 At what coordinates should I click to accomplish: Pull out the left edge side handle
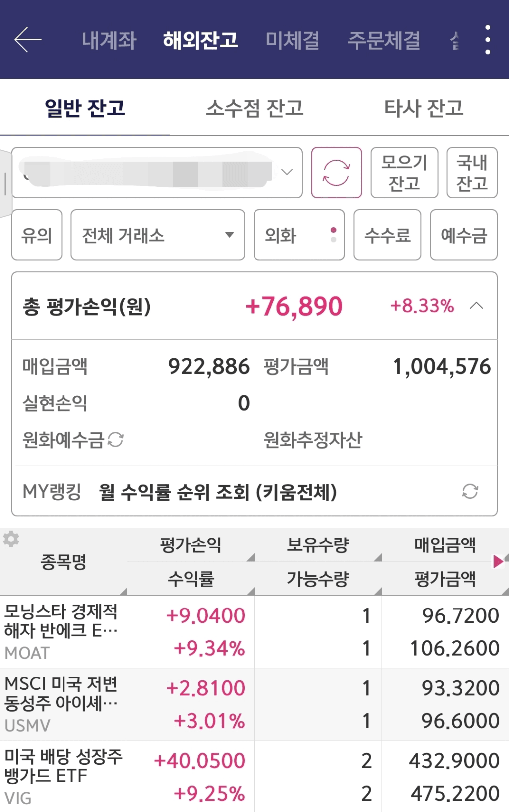pos(5,184)
